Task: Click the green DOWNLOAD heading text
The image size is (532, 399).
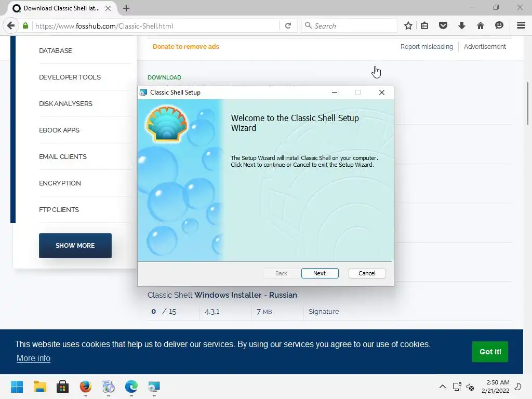Action: click(x=164, y=77)
